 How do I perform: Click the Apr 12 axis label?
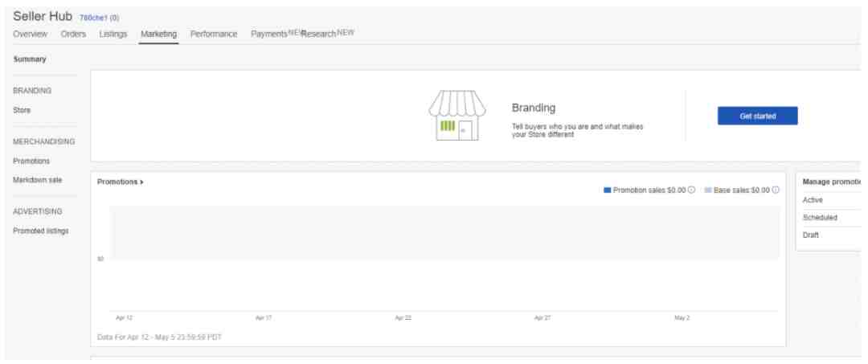coord(124,318)
